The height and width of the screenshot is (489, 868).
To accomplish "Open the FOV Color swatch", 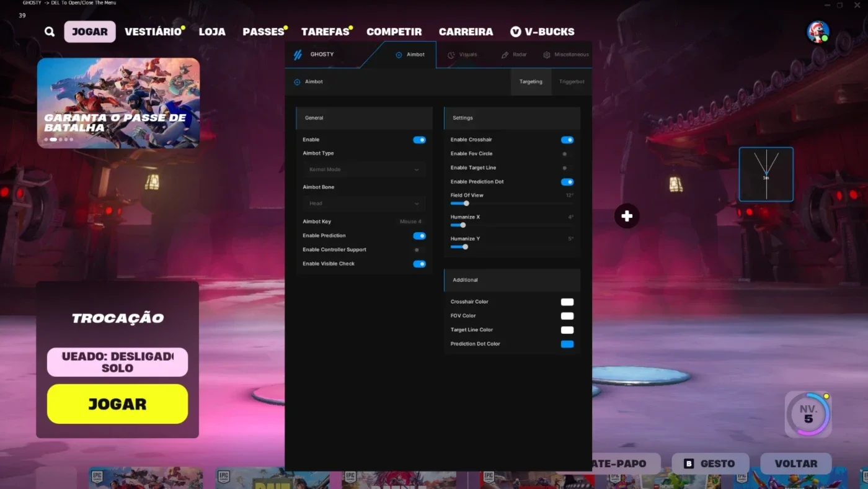I will 567,316.
